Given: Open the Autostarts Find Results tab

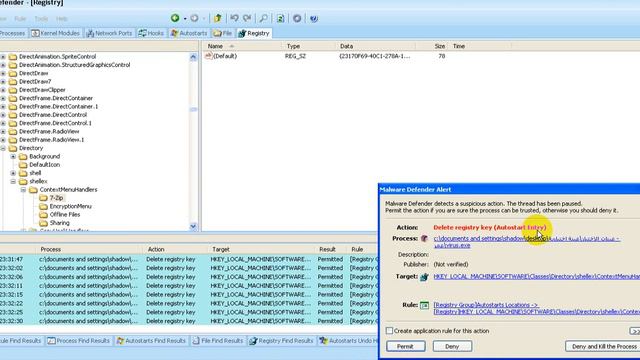Looking at the screenshot, I should click(x=151, y=340).
